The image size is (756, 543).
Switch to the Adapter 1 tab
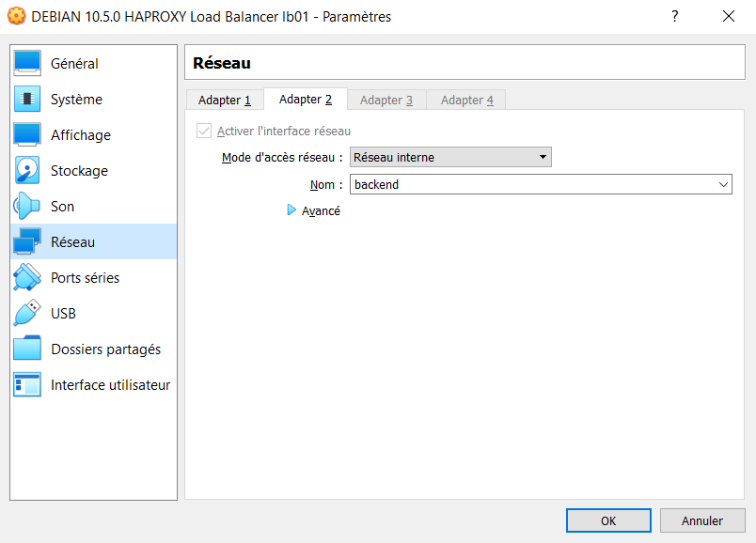point(224,99)
